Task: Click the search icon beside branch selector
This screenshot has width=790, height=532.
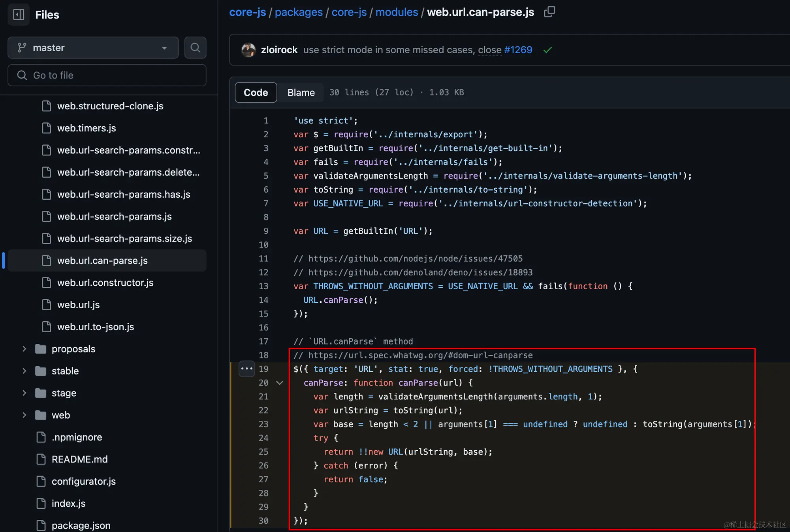Action: tap(195, 47)
